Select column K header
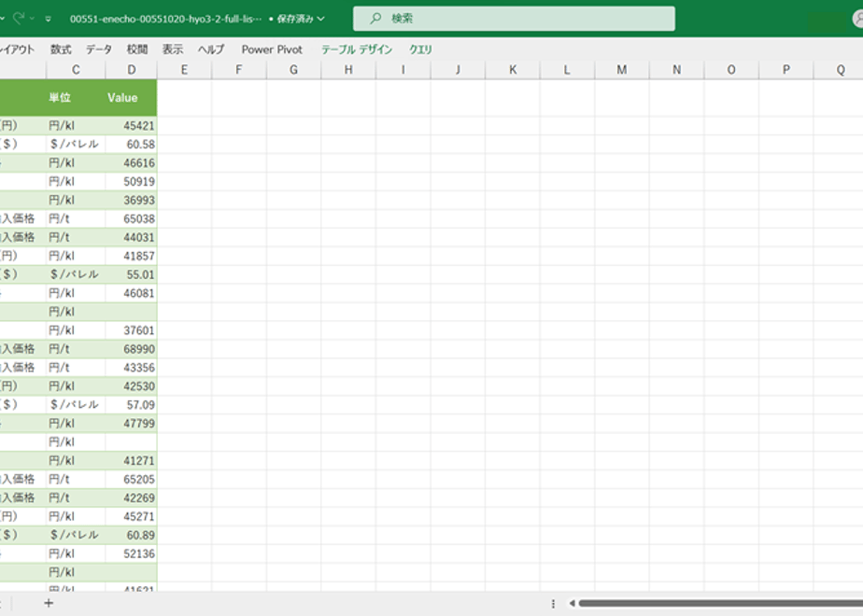863x616 pixels. coord(513,70)
